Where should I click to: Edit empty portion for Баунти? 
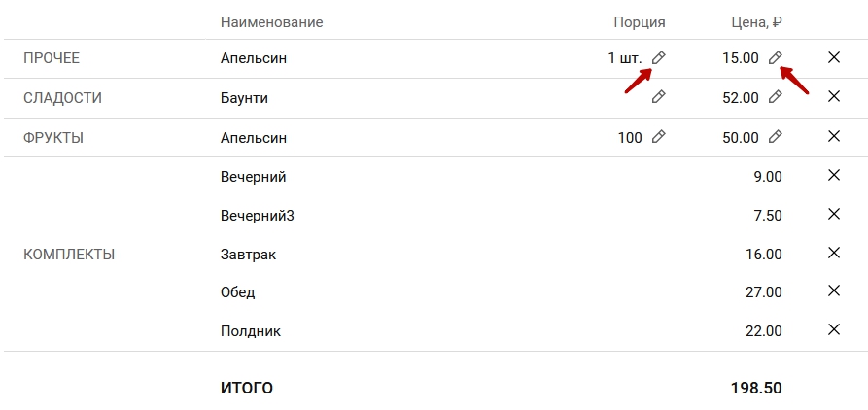(658, 97)
